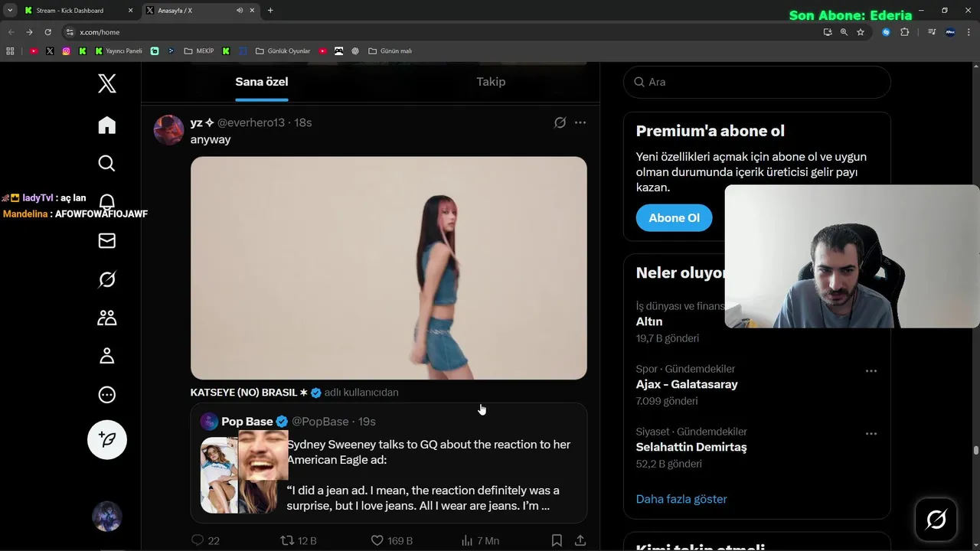This screenshot has height=551, width=980.
Task: Click install app icon in address bar
Action: (x=828, y=32)
